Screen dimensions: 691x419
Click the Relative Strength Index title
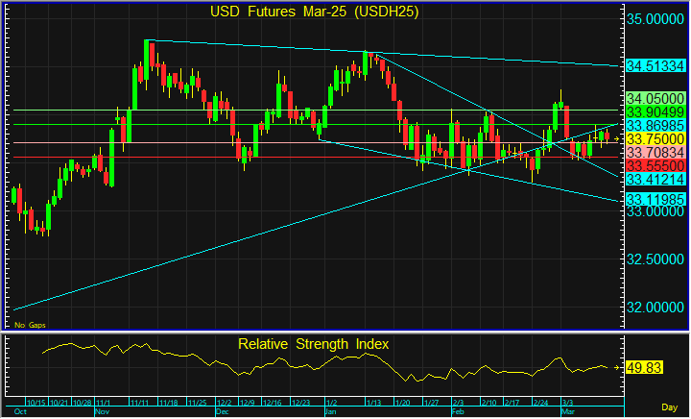313,344
